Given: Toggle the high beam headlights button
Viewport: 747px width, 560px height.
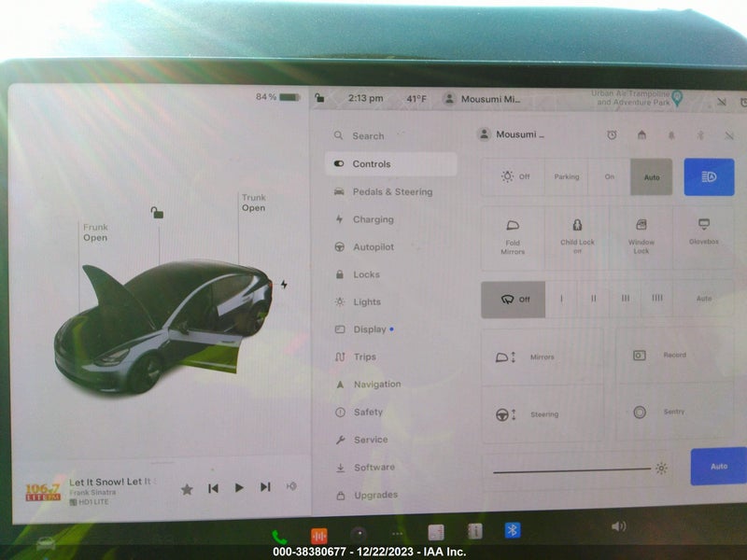Looking at the screenshot, I should tap(709, 177).
